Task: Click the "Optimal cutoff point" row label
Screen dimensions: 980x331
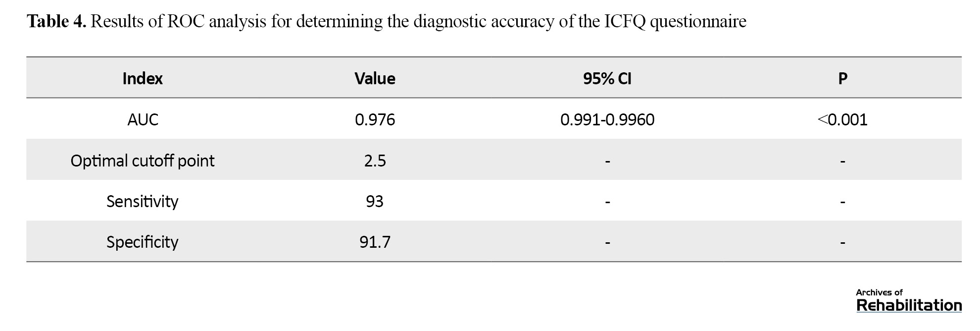Action: click(x=143, y=161)
